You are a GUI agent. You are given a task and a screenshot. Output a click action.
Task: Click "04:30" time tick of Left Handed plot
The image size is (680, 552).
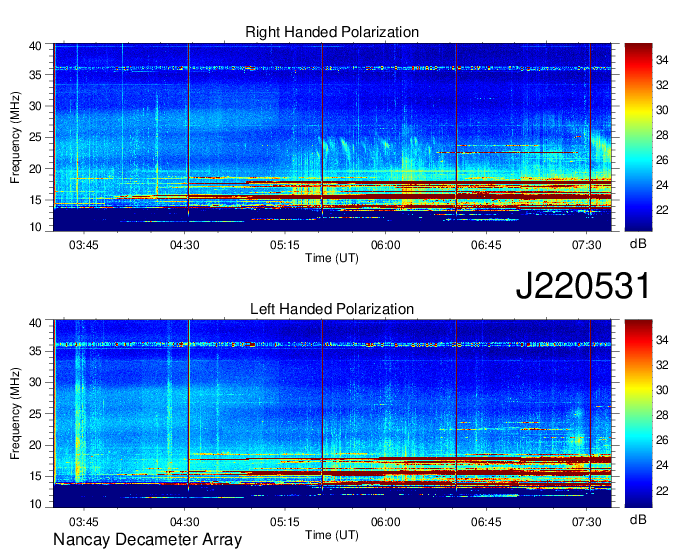[x=184, y=522]
